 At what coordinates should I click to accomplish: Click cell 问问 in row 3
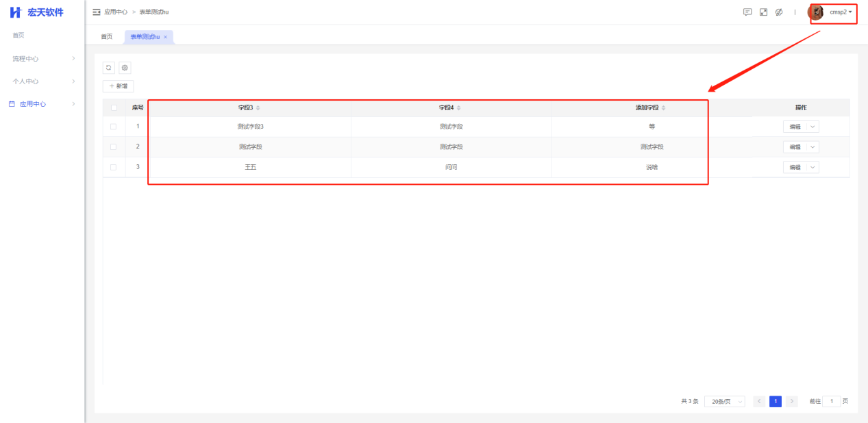click(x=451, y=168)
